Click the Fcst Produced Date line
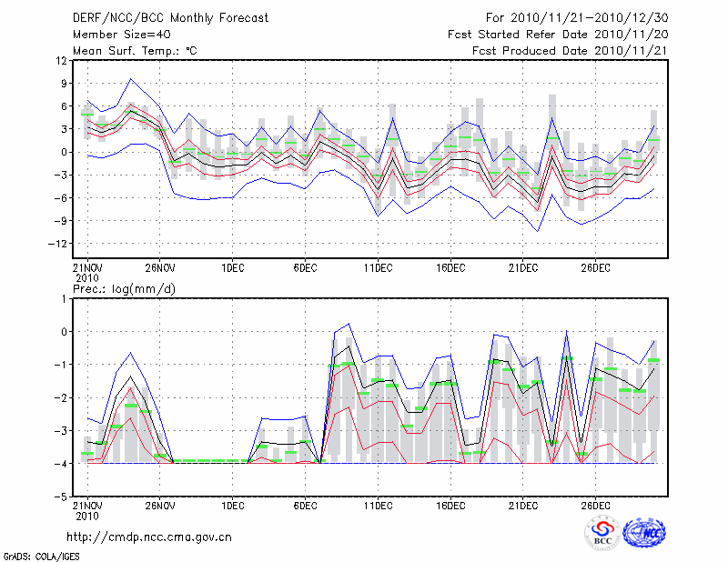Viewport: 728px width, 562px height. click(x=570, y=51)
